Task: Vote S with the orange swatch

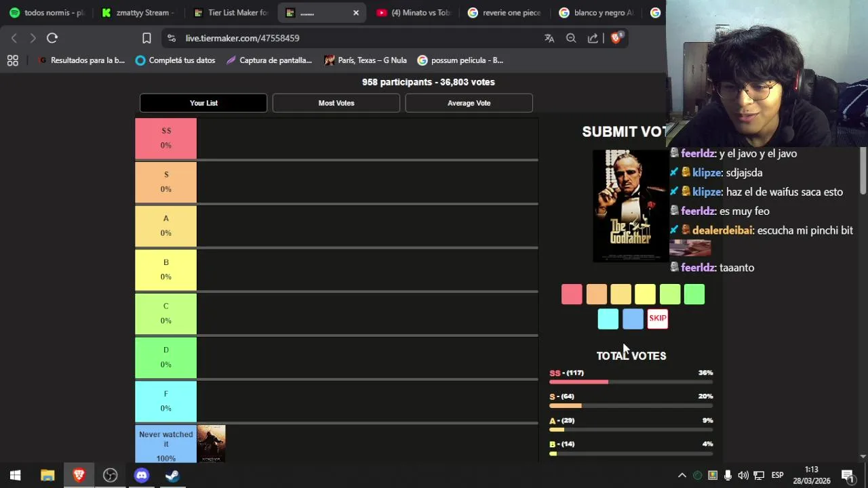Action: coord(596,294)
